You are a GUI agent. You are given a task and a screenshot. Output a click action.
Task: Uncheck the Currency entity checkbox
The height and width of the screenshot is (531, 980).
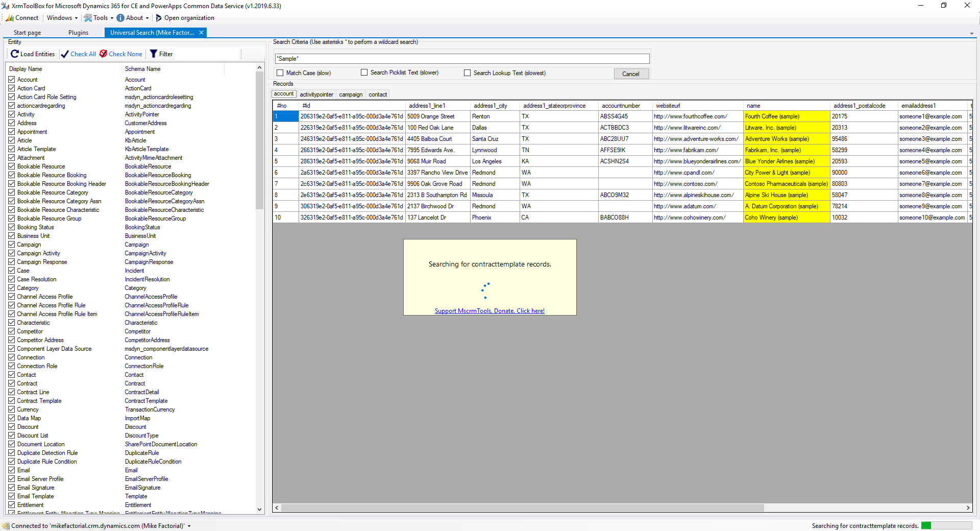(11, 409)
